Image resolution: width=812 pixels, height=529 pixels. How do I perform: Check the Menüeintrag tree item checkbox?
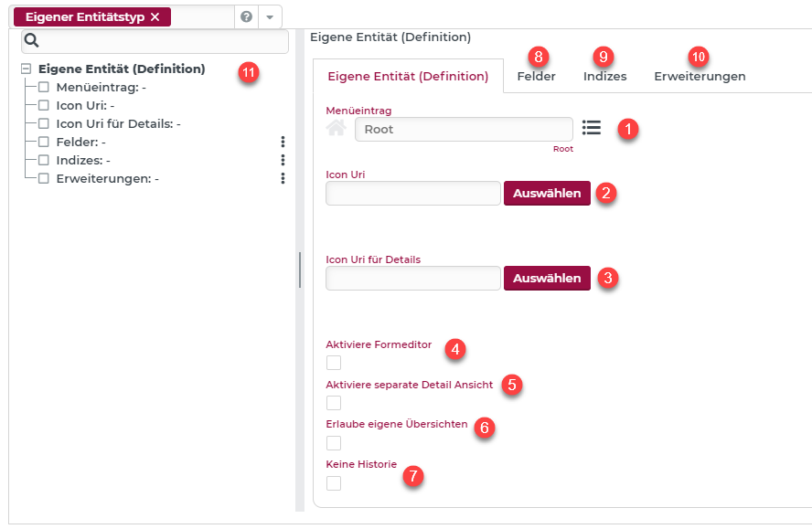pyautogui.click(x=44, y=87)
